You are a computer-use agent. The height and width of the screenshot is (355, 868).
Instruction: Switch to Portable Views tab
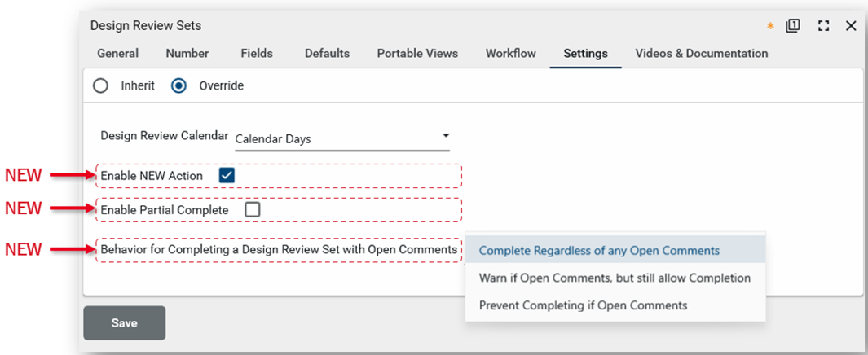point(417,54)
